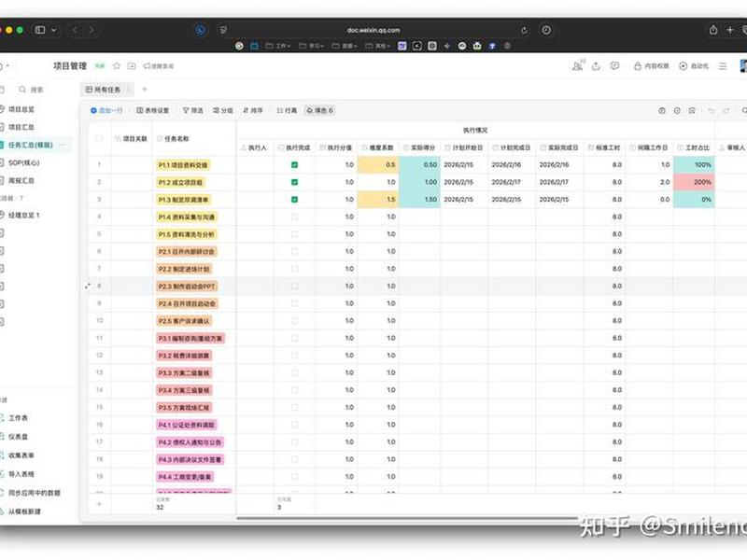Open the 学习 bookmarks folder dropdown
747x560 pixels.
pyautogui.click(x=311, y=46)
